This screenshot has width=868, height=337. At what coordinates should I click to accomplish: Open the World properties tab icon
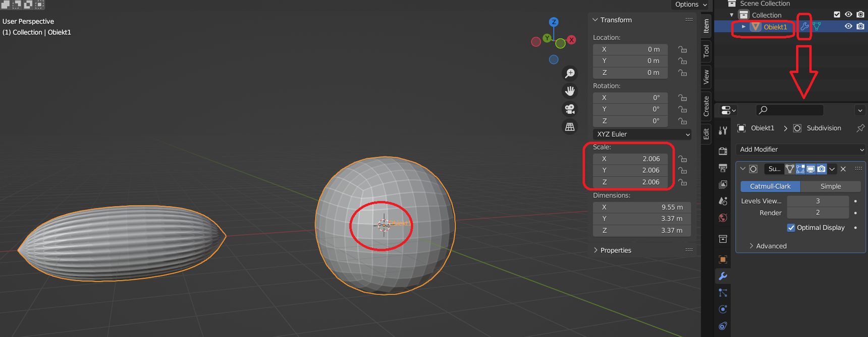tap(723, 218)
